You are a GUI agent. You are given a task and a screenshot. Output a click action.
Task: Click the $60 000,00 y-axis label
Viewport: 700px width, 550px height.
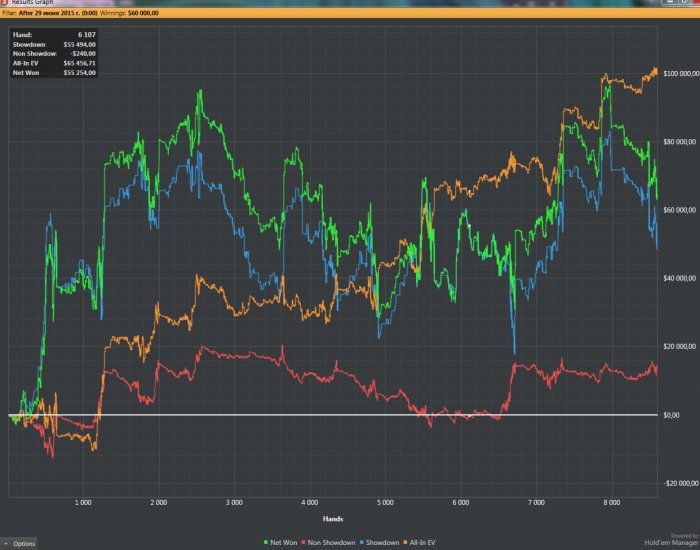tap(680, 210)
